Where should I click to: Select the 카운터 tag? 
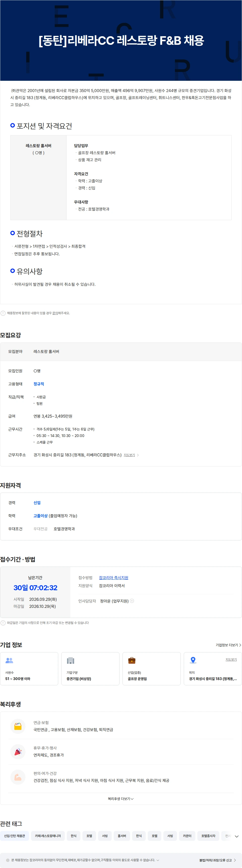click(187, 836)
